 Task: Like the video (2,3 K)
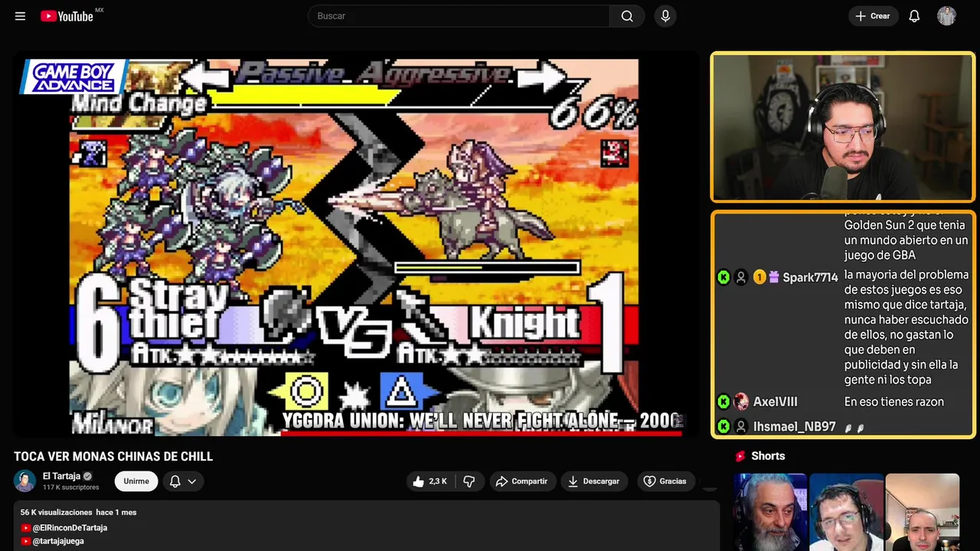pyautogui.click(x=430, y=481)
